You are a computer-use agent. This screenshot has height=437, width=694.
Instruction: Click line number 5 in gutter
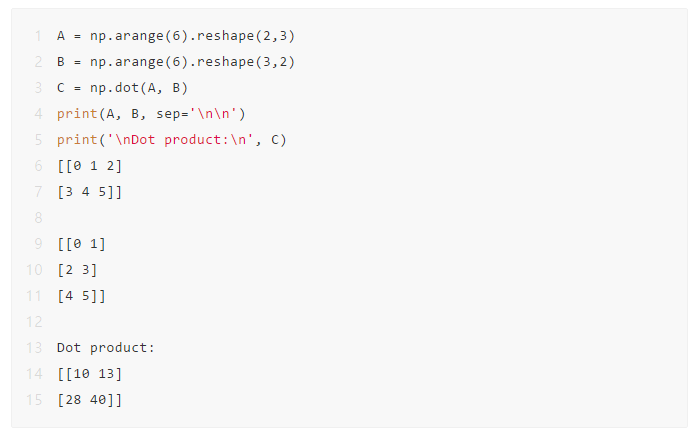pyautogui.click(x=39, y=140)
